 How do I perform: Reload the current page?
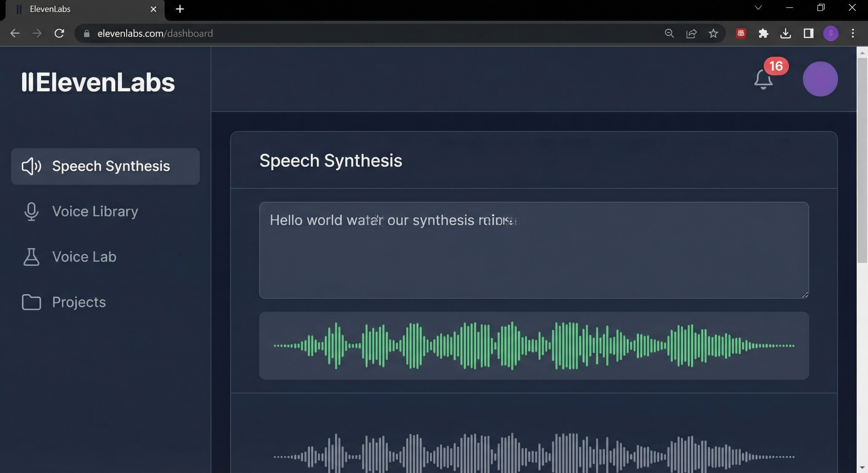tap(59, 33)
